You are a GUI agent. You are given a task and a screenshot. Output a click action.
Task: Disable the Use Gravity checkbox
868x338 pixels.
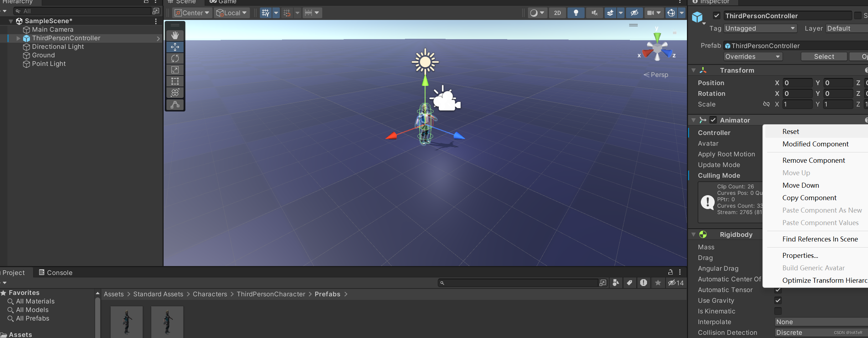click(x=778, y=300)
